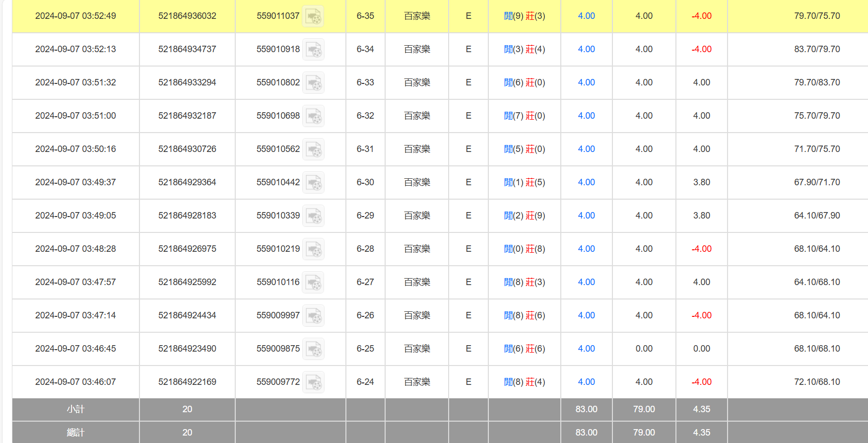Open video icon beside 559010442
This screenshot has height=443, width=868.
313,183
